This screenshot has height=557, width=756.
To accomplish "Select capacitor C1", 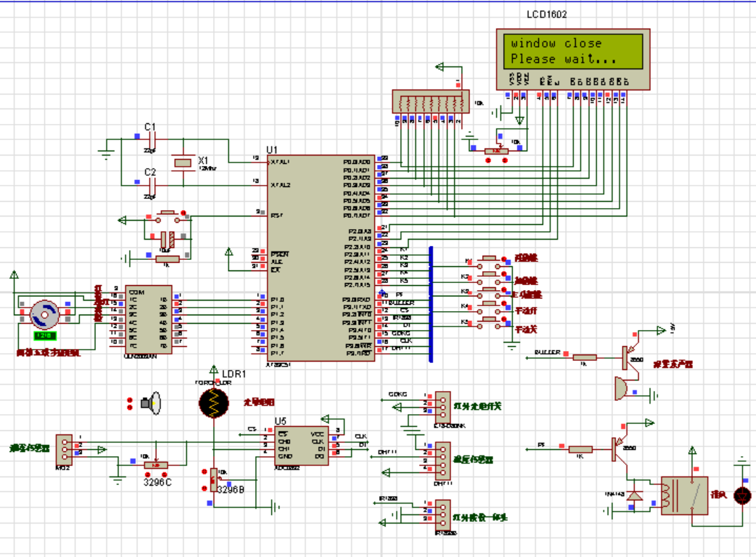I will 152,140.
